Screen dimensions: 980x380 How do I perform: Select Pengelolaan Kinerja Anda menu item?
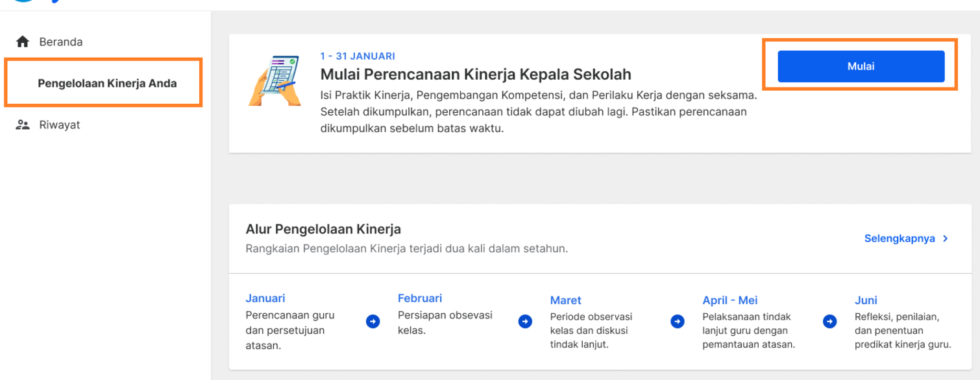click(107, 83)
